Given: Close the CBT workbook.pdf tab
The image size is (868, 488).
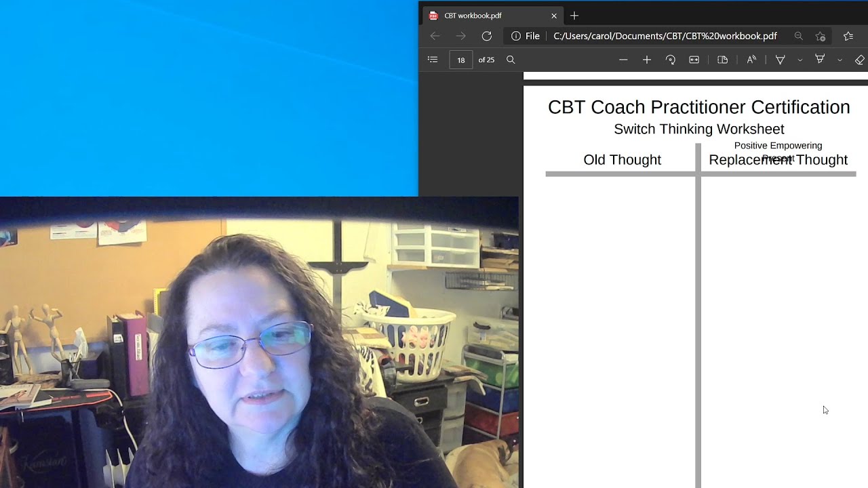Looking at the screenshot, I should click(x=554, y=16).
